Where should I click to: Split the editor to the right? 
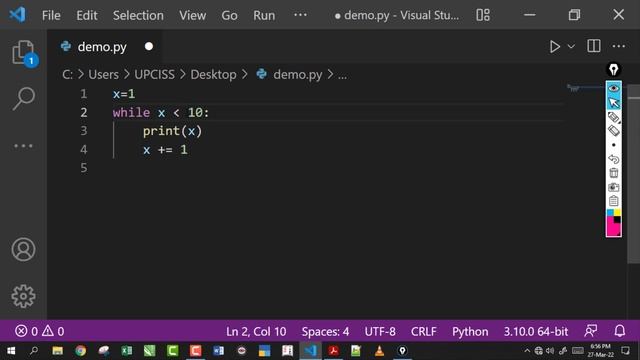pyautogui.click(x=593, y=46)
